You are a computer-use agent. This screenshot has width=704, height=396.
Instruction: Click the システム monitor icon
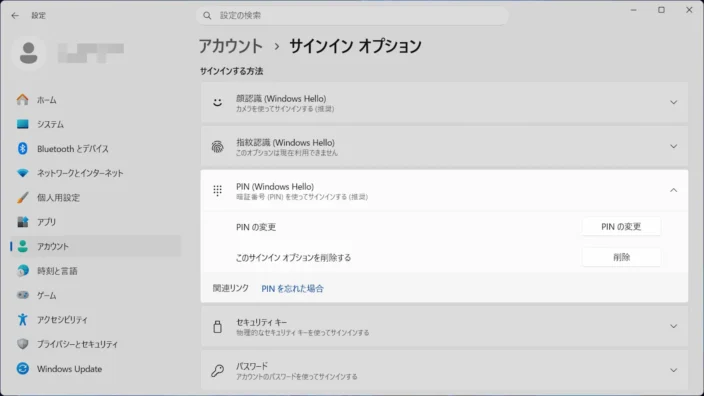(22, 124)
